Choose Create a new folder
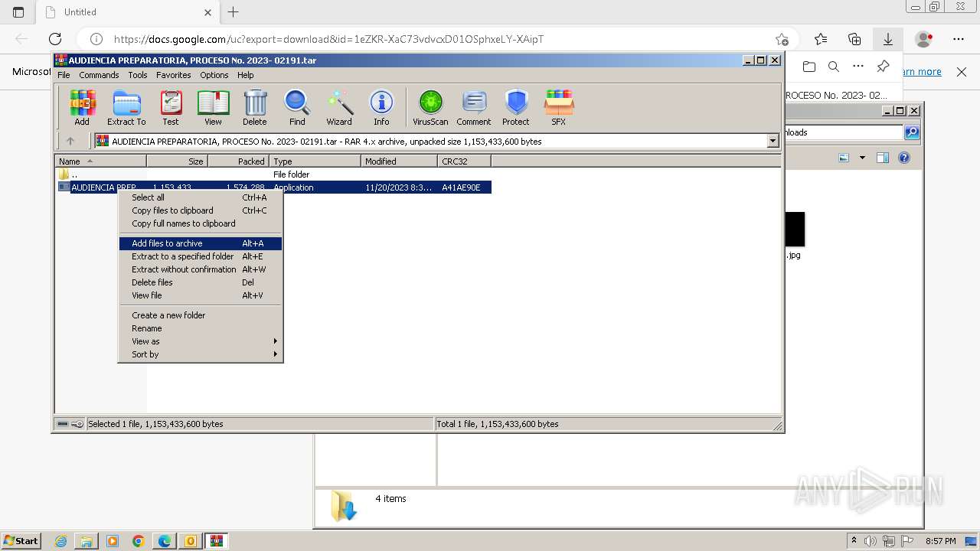980x551 pixels. 201,315
